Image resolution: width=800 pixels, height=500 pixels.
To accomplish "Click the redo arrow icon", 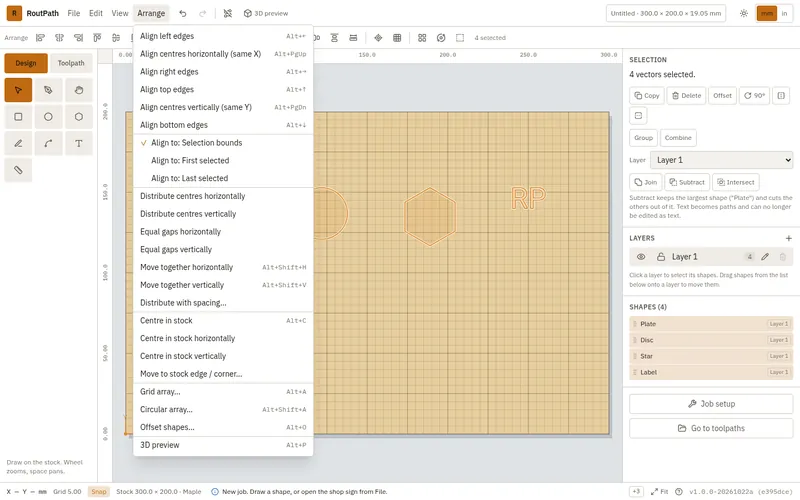I will coord(203,13).
